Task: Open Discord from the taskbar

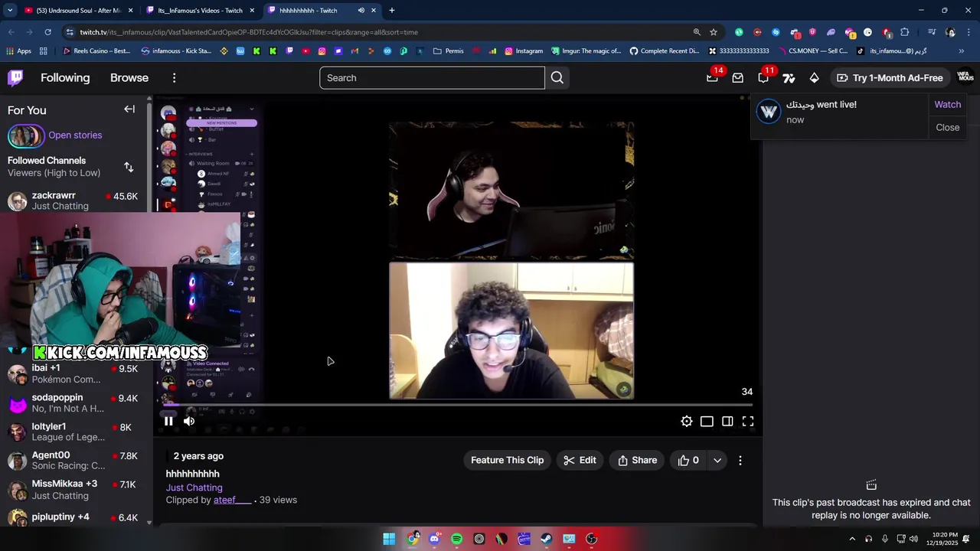Action: [x=435, y=539]
